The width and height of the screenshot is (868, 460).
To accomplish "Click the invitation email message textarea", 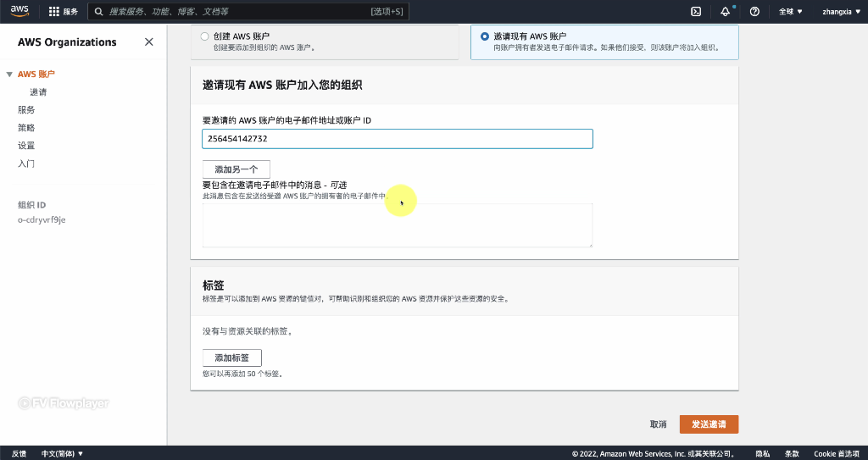I will (398, 225).
